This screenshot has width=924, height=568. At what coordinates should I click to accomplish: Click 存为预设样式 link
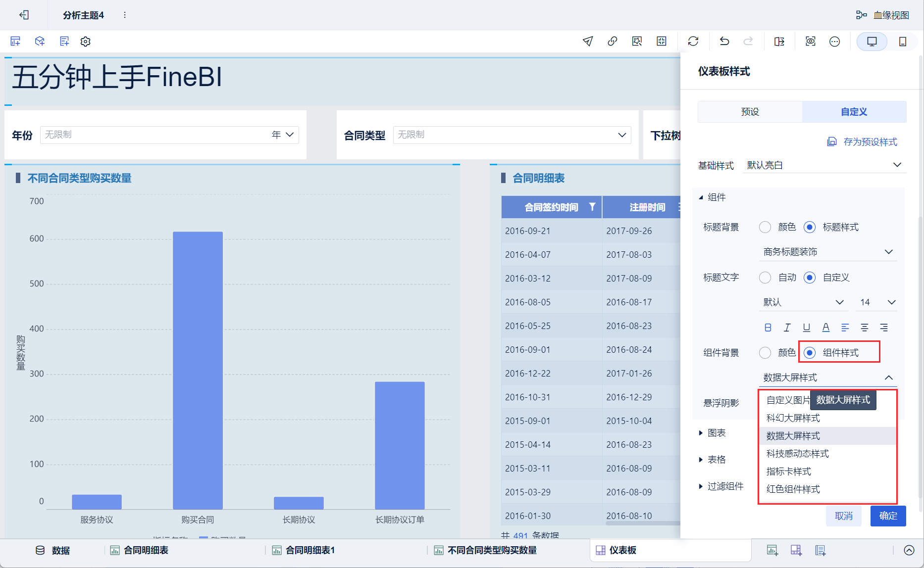862,142
